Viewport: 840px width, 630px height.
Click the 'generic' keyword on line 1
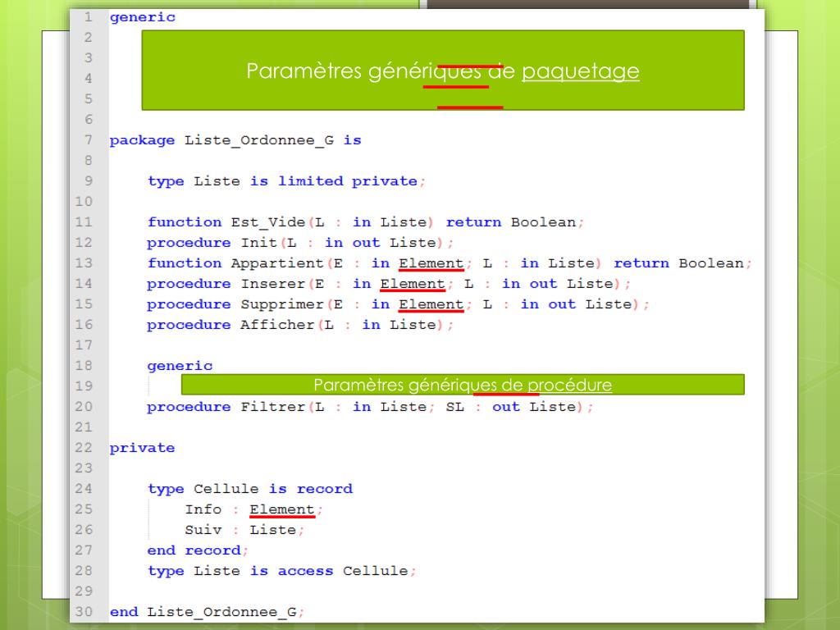[x=143, y=18]
